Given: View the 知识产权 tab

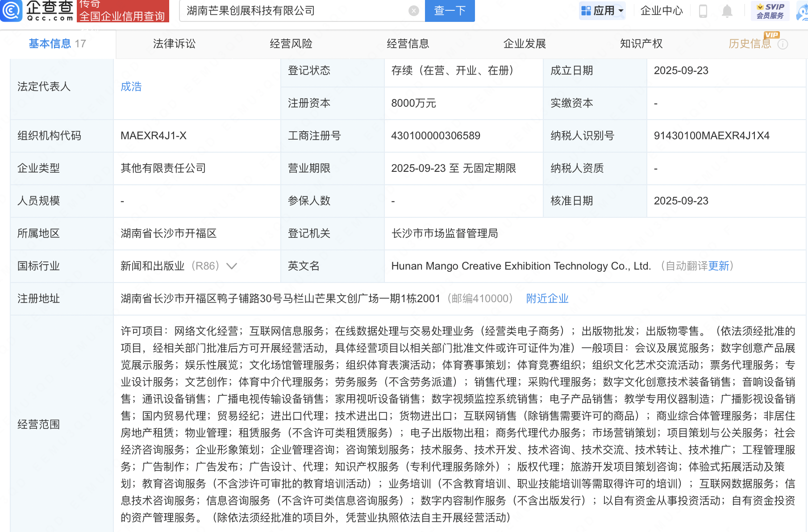Looking at the screenshot, I should click(x=641, y=44).
